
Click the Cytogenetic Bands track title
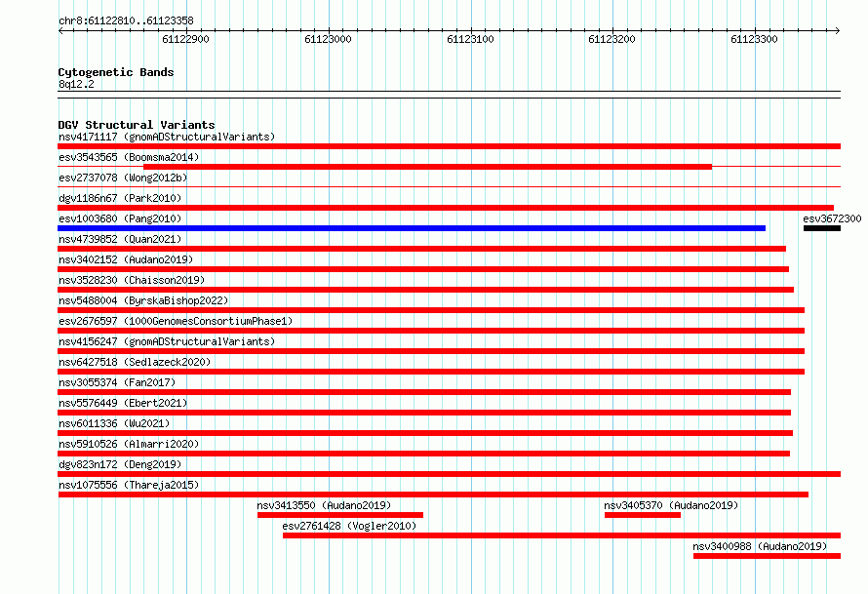[116, 72]
